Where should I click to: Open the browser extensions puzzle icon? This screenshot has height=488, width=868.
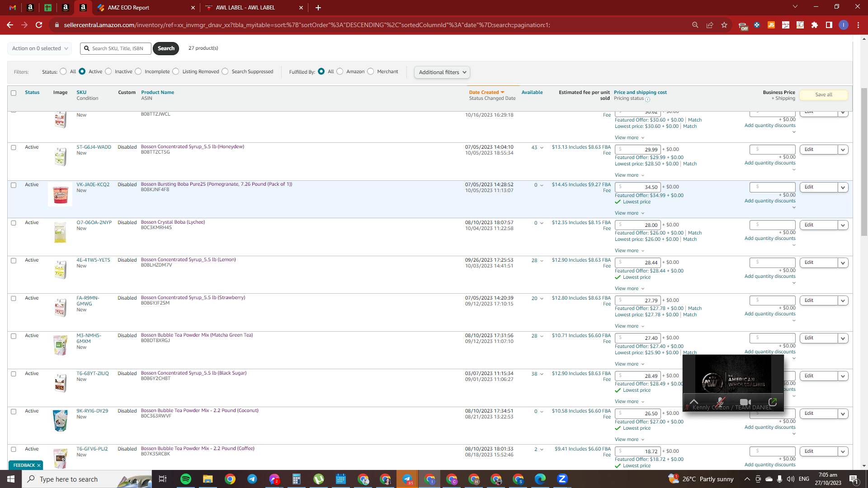click(x=815, y=25)
